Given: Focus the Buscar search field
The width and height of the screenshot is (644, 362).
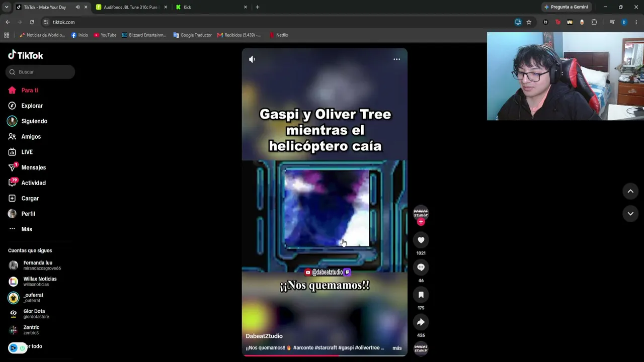Looking at the screenshot, I should pyautogui.click(x=40, y=72).
